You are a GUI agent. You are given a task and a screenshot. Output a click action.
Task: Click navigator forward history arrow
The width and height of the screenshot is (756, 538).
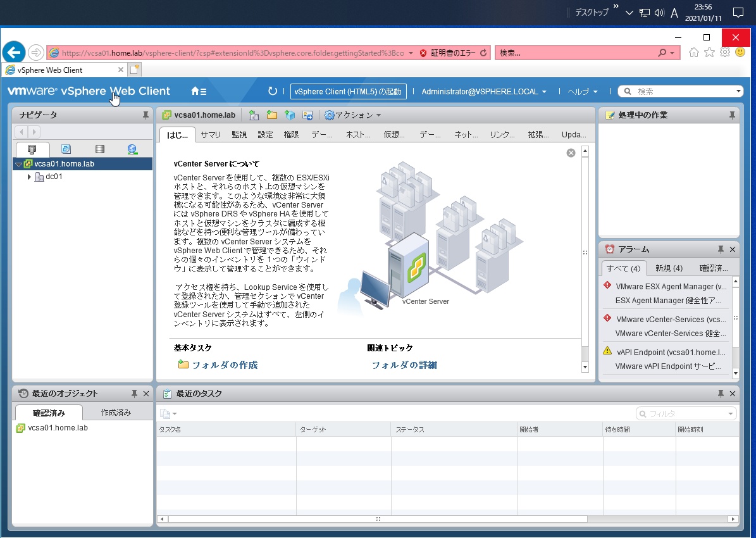tap(34, 132)
